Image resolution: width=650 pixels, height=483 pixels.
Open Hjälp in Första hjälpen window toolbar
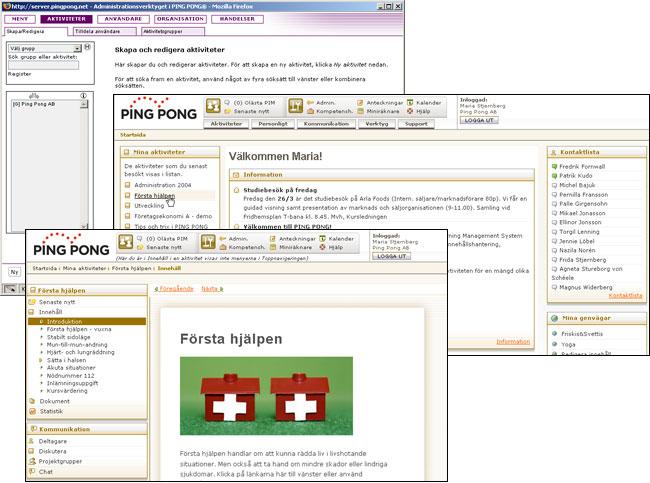(331, 247)
